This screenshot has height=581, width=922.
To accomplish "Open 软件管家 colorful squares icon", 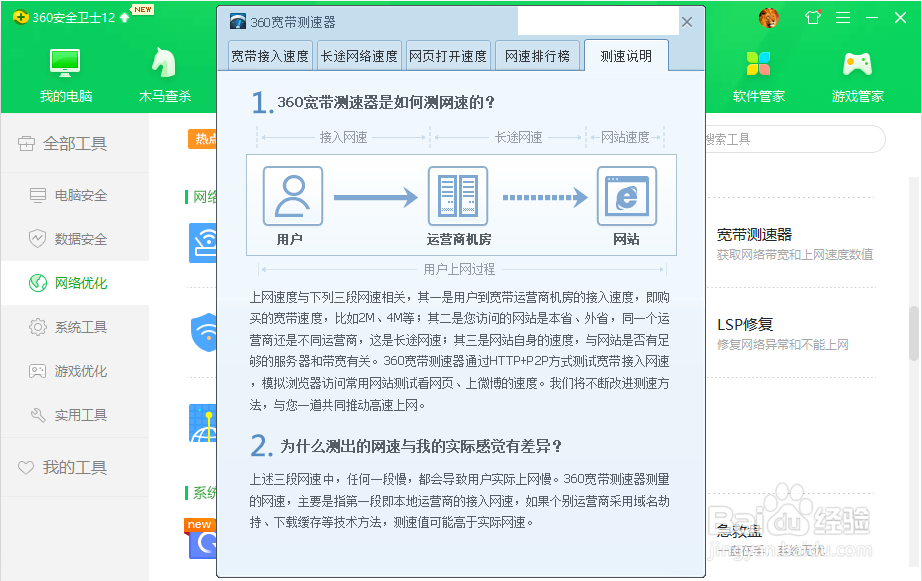I will [758, 64].
